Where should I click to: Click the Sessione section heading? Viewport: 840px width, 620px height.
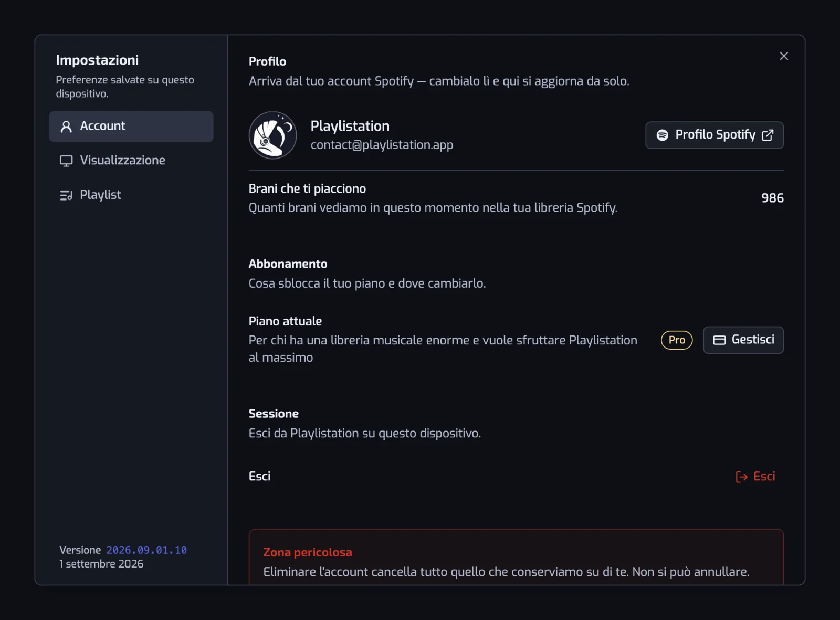274,414
